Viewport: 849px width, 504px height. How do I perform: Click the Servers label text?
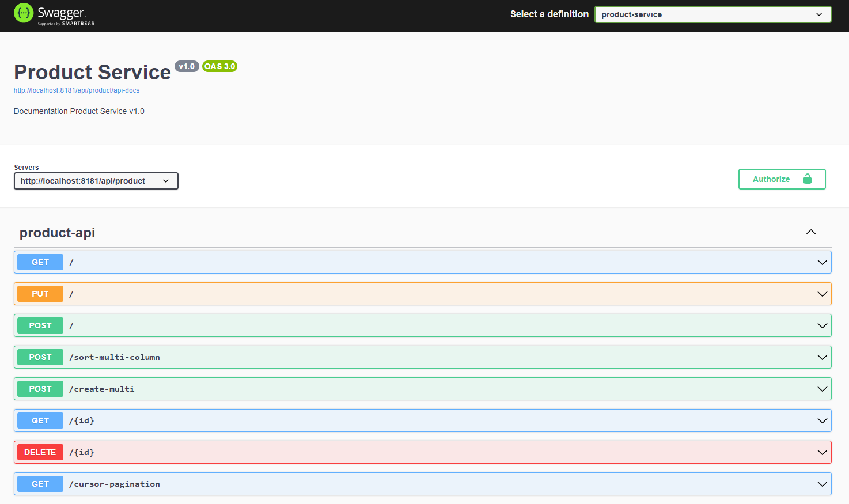pyautogui.click(x=26, y=168)
